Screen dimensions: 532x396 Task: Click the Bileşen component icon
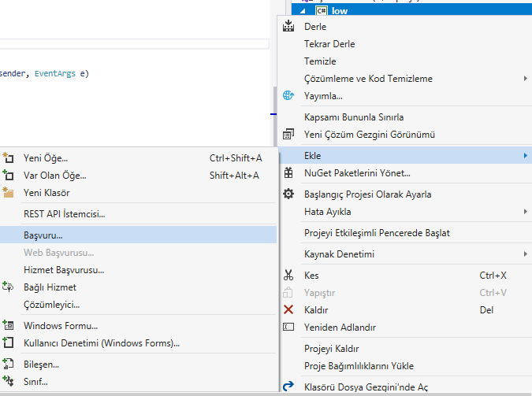click(8, 364)
